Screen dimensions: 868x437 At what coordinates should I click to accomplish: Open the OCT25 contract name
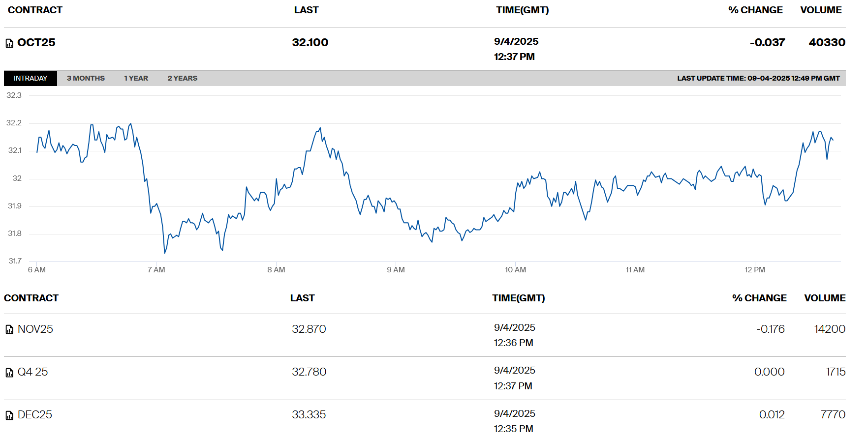click(x=36, y=43)
